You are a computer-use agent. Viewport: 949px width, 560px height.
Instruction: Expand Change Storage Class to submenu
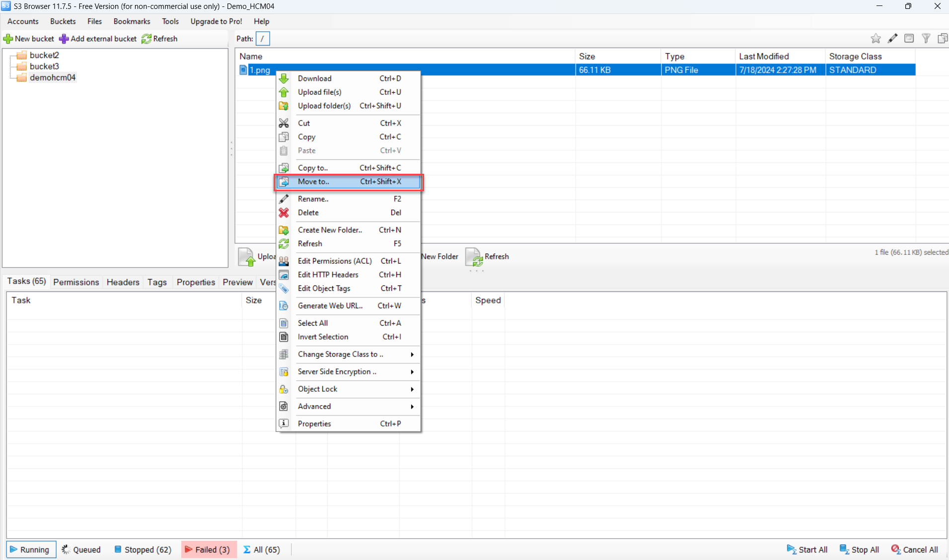[x=412, y=354]
